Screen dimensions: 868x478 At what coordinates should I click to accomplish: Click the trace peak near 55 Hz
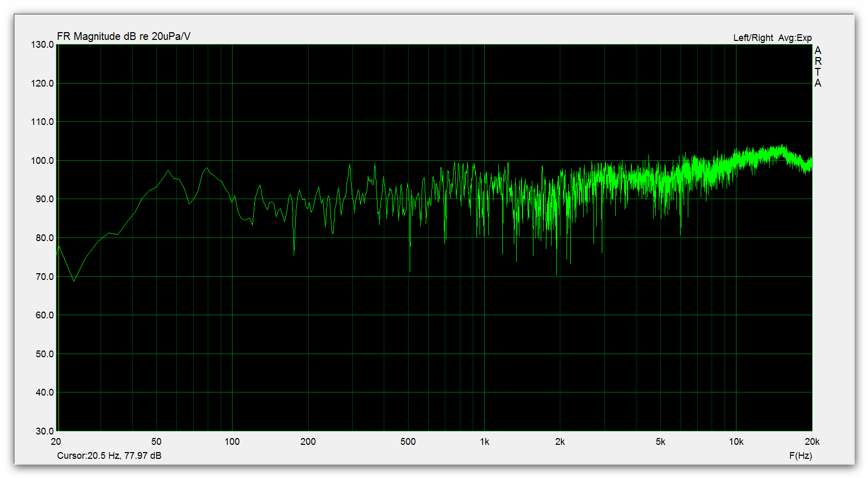tap(168, 171)
